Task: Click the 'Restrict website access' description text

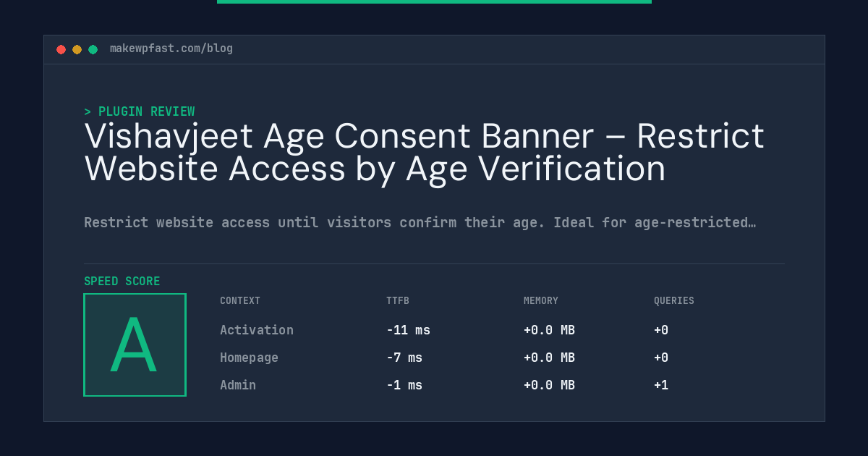Action: [420, 222]
